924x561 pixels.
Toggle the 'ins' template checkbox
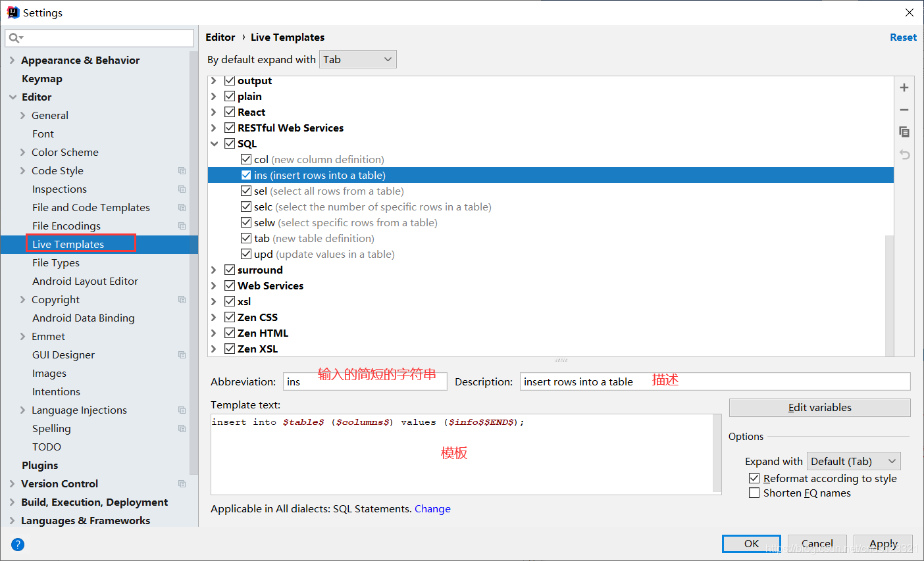(x=246, y=175)
